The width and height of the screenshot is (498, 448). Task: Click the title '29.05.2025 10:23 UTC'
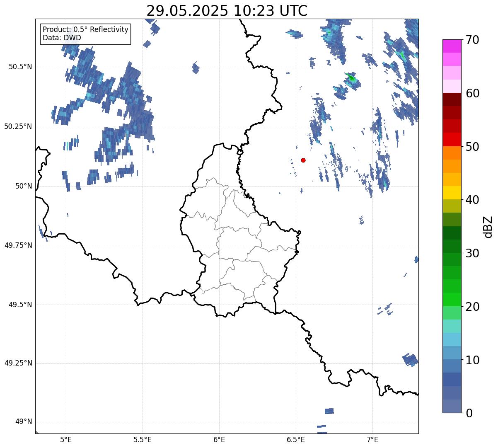[x=227, y=11]
